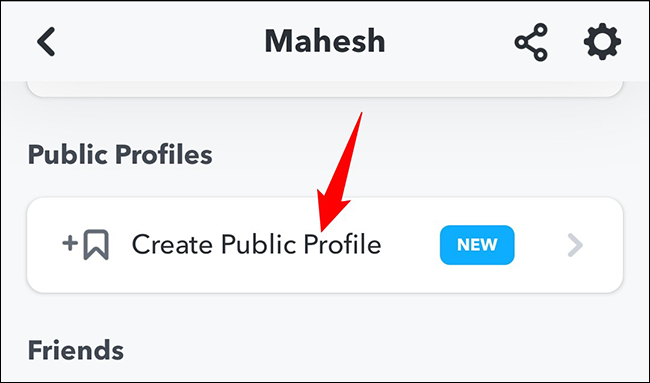This screenshot has width=650, height=383.
Task: Go back using the left arrow
Action: pyautogui.click(x=46, y=41)
